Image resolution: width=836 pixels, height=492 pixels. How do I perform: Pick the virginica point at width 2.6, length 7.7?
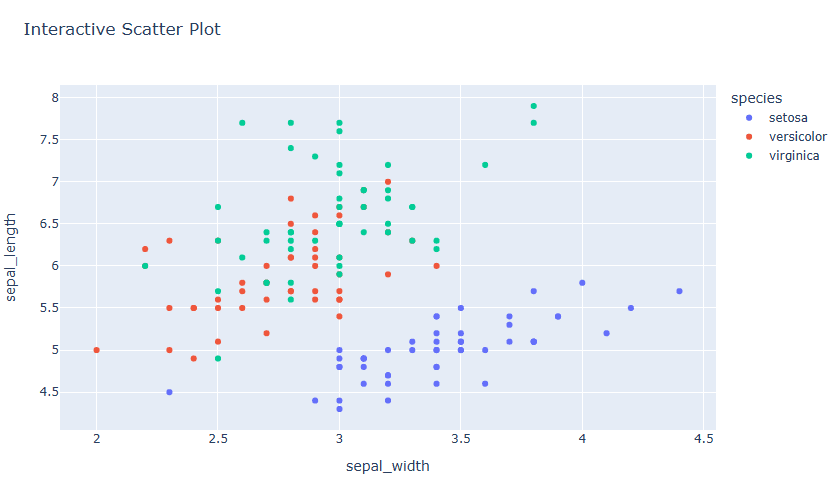242,123
